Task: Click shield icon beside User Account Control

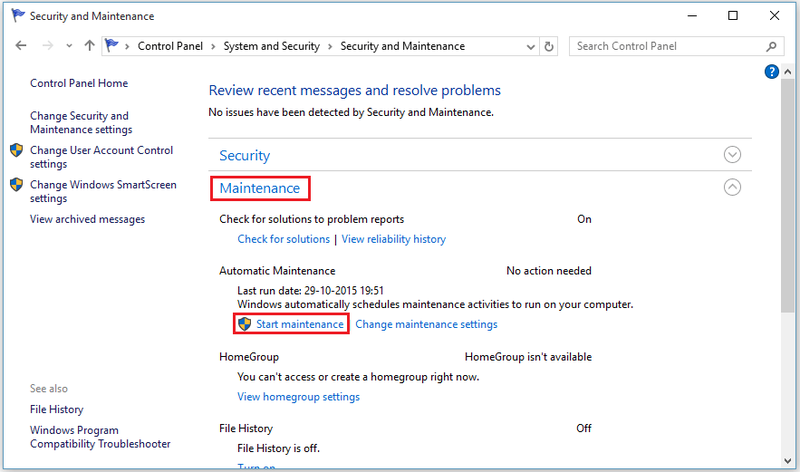Action: point(16,150)
